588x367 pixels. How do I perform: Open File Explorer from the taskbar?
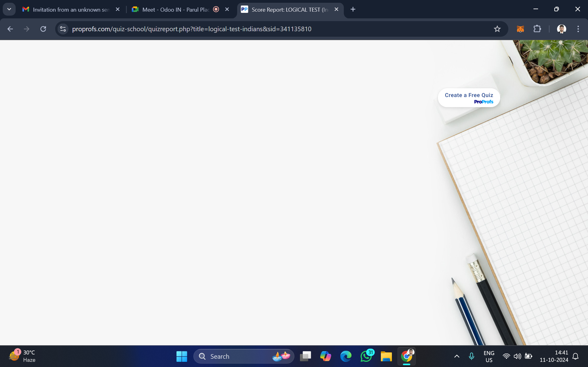[x=386, y=356]
